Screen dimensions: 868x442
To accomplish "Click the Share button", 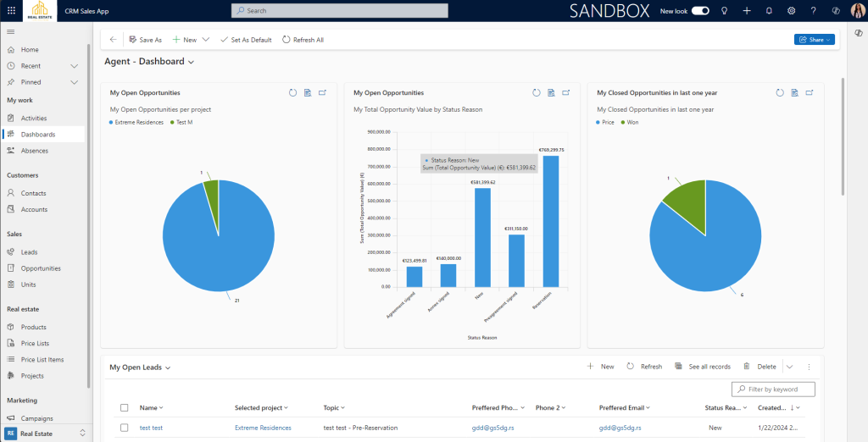I will (814, 40).
